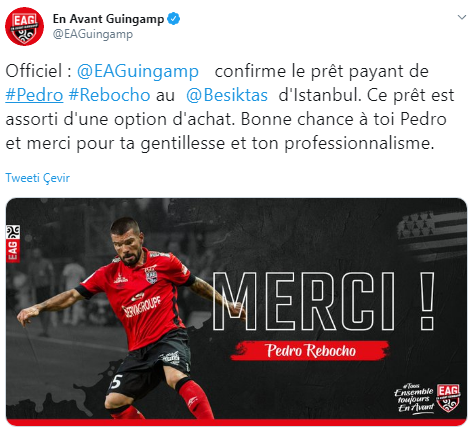This screenshot has width=475, height=432.
Task: Open the @Besiktas mention
Action: click(227, 95)
